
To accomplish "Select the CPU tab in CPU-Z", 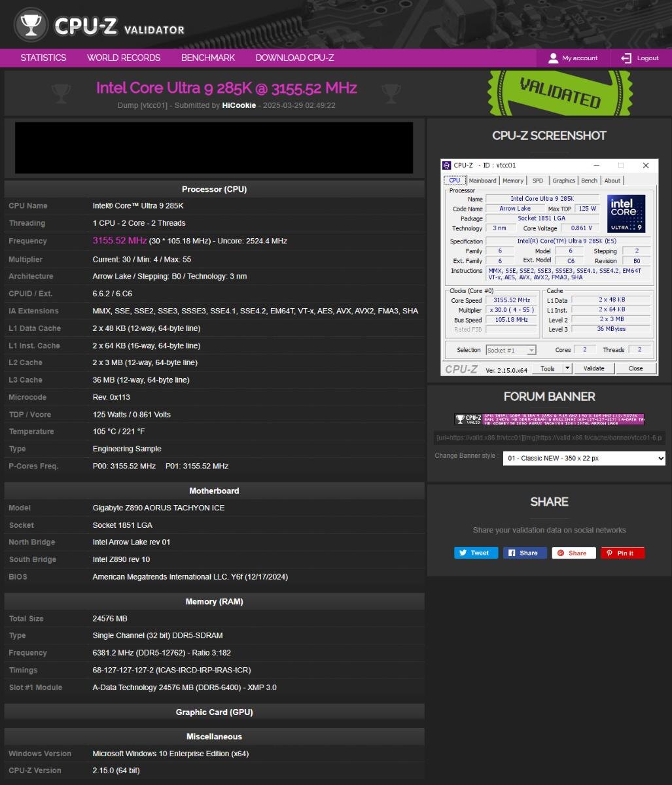I will pyautogui.click(x=455, y=181).
